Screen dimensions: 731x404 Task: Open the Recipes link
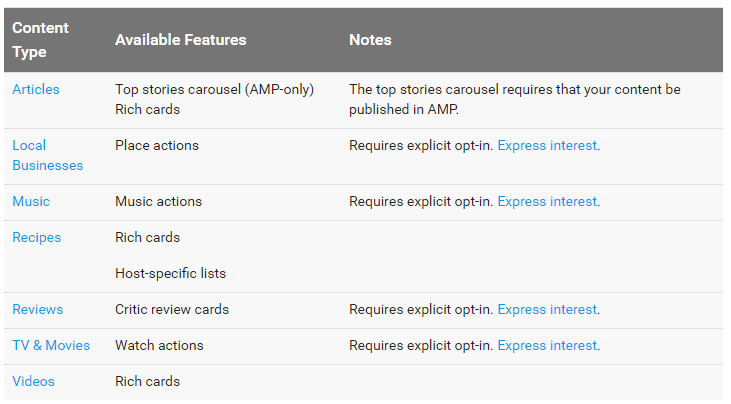tap(36, 237)
